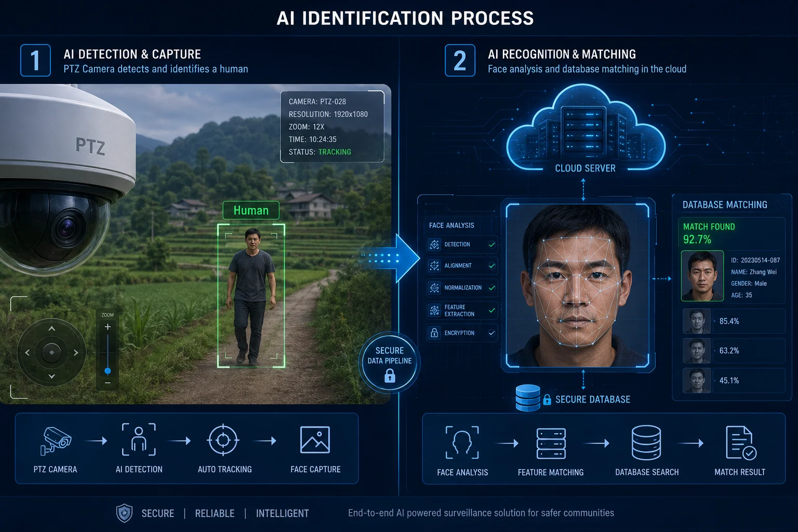The image size is (798, 532).
Task: Click the Feature Extraction step icon
Action: pyautogui.click(x=434, y=310)
